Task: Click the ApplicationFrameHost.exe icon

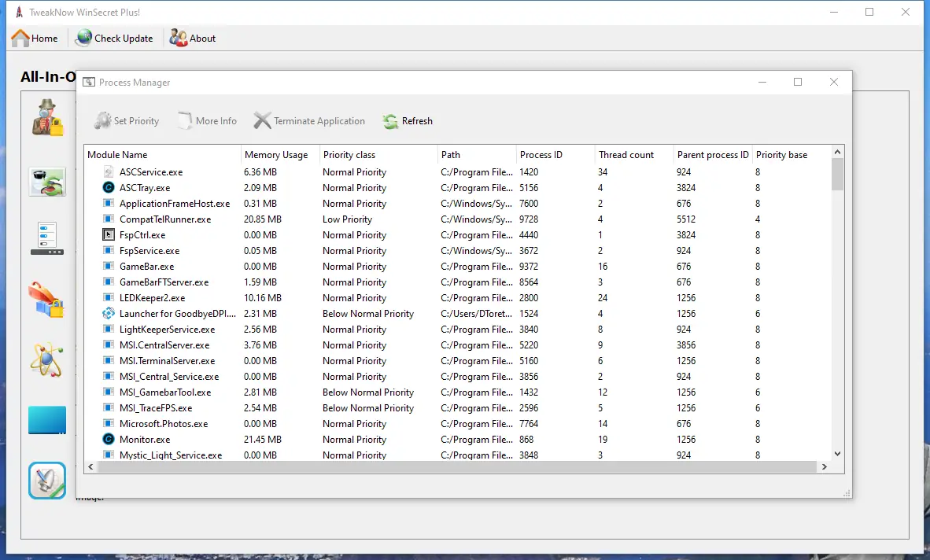Action: coord(109,203)
